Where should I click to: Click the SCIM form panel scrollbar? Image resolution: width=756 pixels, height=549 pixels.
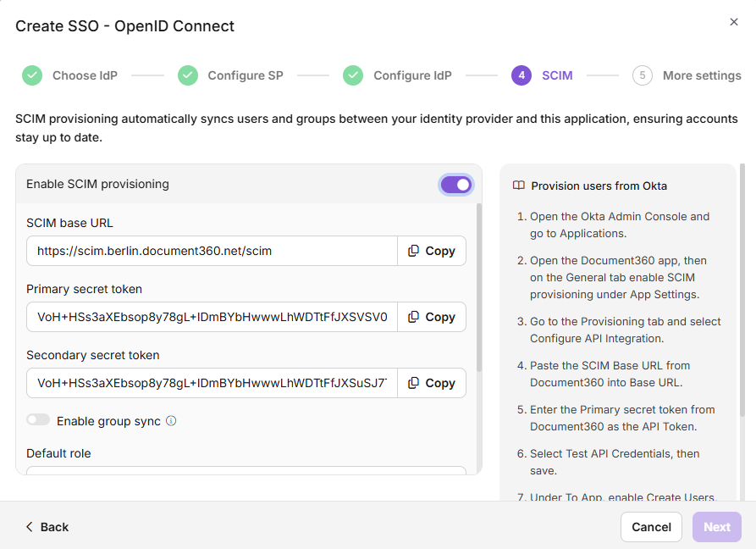coord(479,287)
